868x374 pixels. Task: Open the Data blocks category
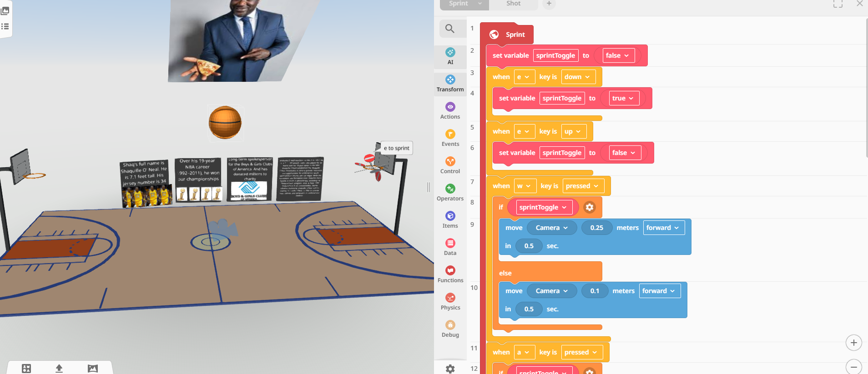(450, 247)
